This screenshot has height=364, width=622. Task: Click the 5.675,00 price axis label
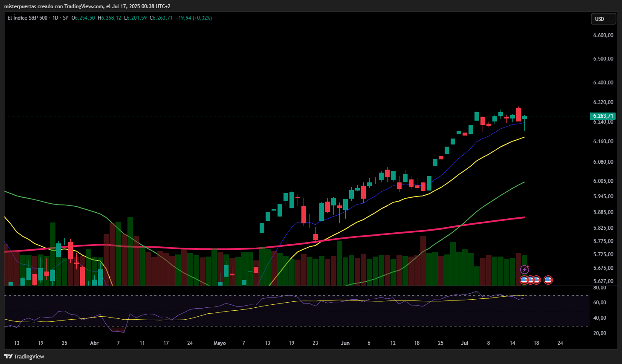click(603, 268)
